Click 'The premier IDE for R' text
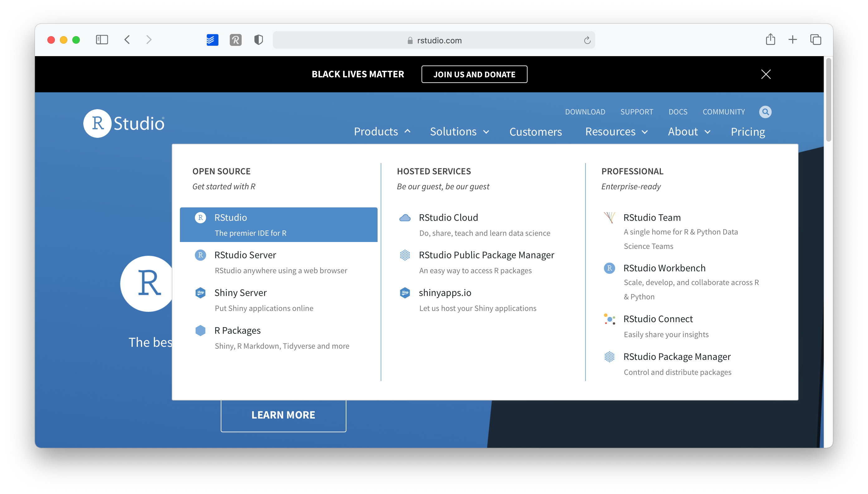The image size is (868, 494). point(250,233)
